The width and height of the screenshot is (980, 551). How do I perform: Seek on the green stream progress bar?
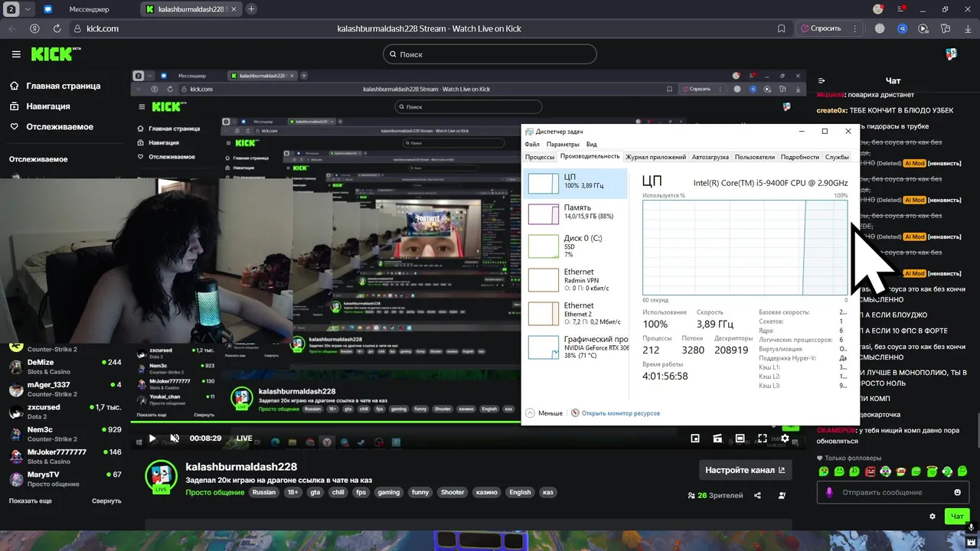click(467, 422)
